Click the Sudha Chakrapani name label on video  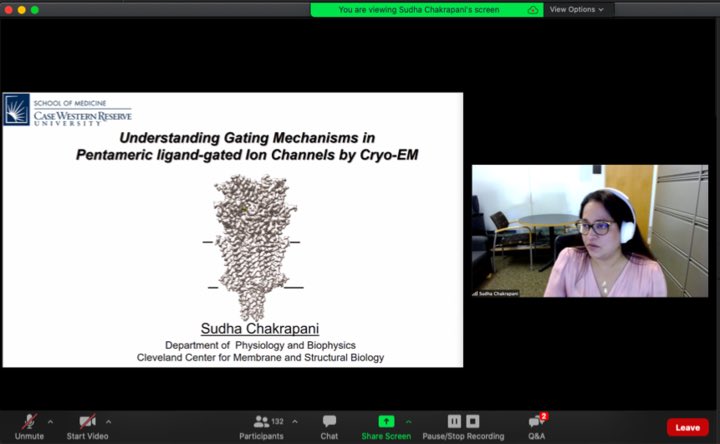point(496,293)
